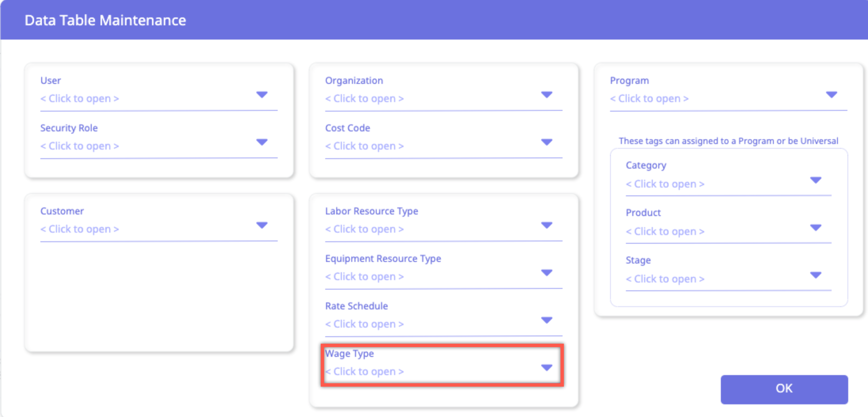Select the Wage Type field placeholder text
Screen dimensions: 868x417
coord(364,372)
